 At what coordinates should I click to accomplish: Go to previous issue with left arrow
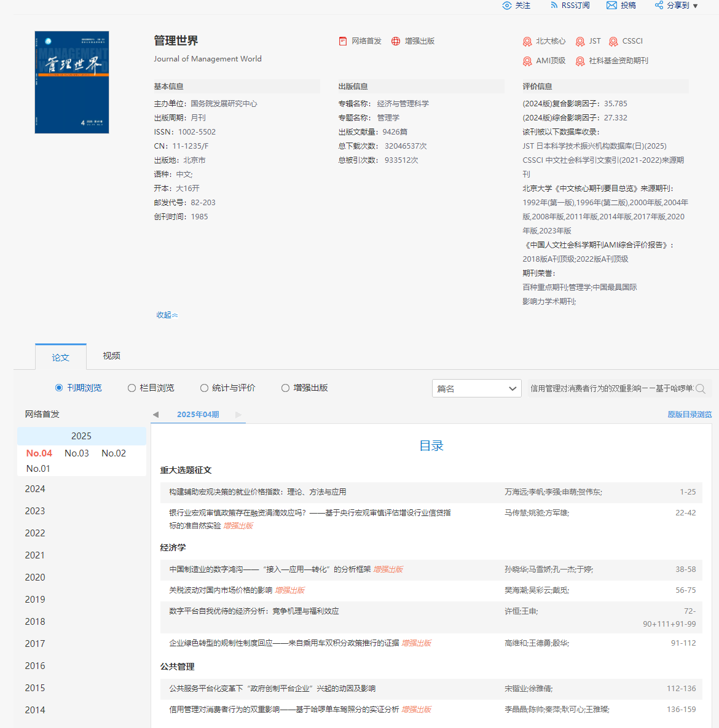[155, 415]
